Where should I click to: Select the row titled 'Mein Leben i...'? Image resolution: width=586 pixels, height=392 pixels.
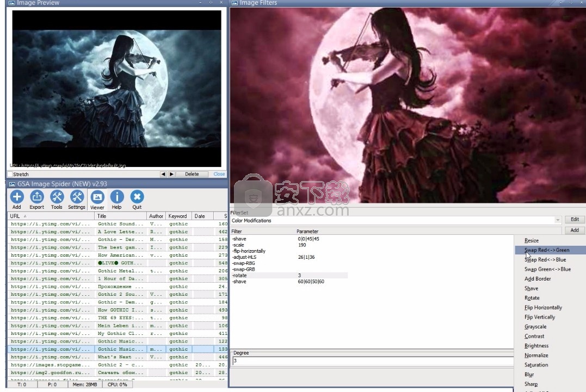point(118,326)
